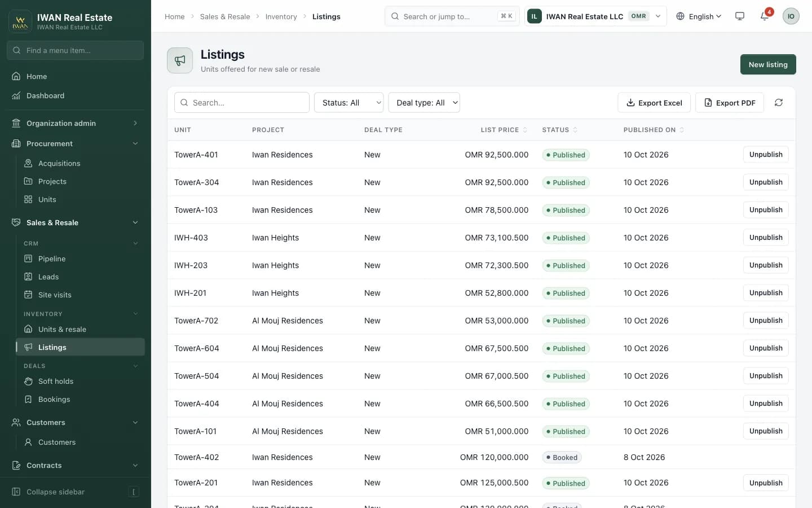Image resolution: width=812 pixels, height=508 pixels.
Task: Open Home in the sidebar
Action: [76, 76]
